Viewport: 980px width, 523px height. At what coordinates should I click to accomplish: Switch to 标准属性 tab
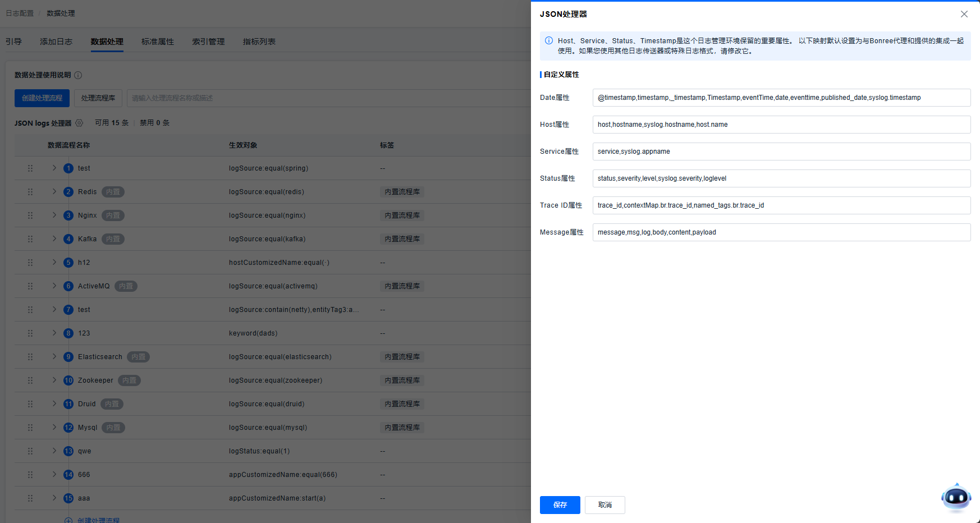tap(158, 42)
